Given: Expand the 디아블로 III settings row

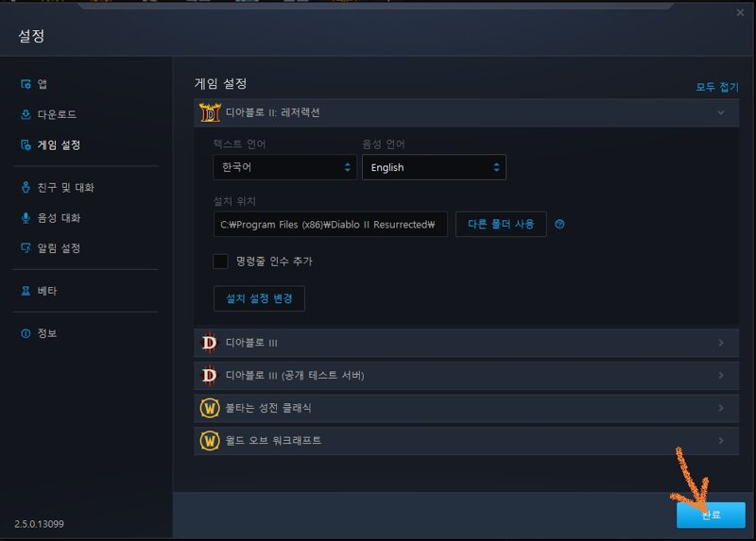Looking at the screenshot, I should point(466,343).
